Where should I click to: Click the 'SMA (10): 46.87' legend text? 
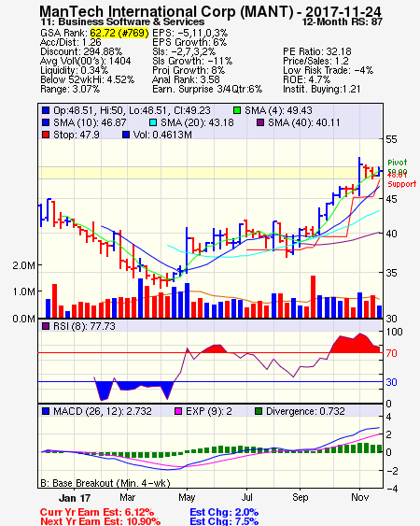click(x=90, y=122)
